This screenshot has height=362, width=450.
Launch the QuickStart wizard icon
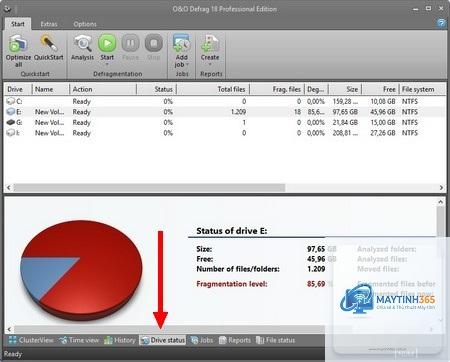click(49, 44)
